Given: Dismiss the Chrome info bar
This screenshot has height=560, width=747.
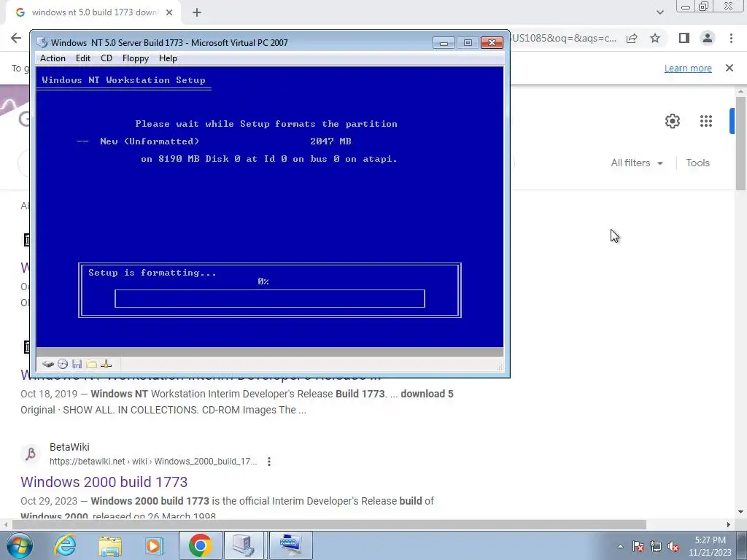Looking at the screenshot, I should point(729,68).
